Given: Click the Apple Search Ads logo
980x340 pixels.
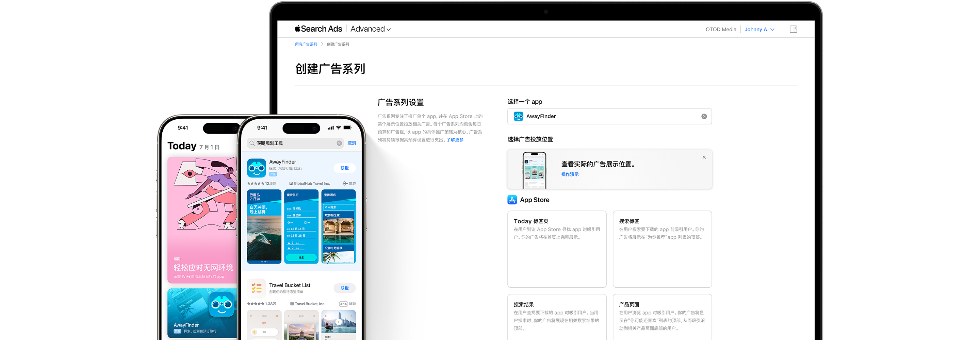Looking at the screenshot, I should tap(318, 29).
